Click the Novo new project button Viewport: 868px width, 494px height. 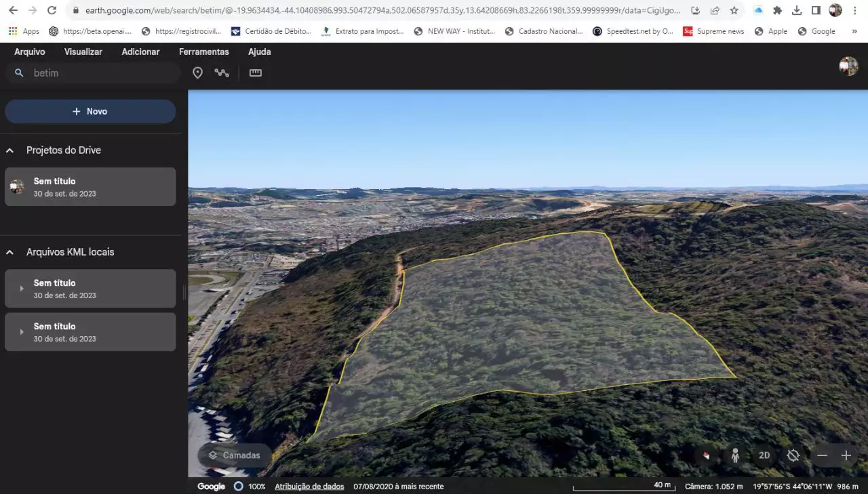pyautogui.click(x=90, y=111)
